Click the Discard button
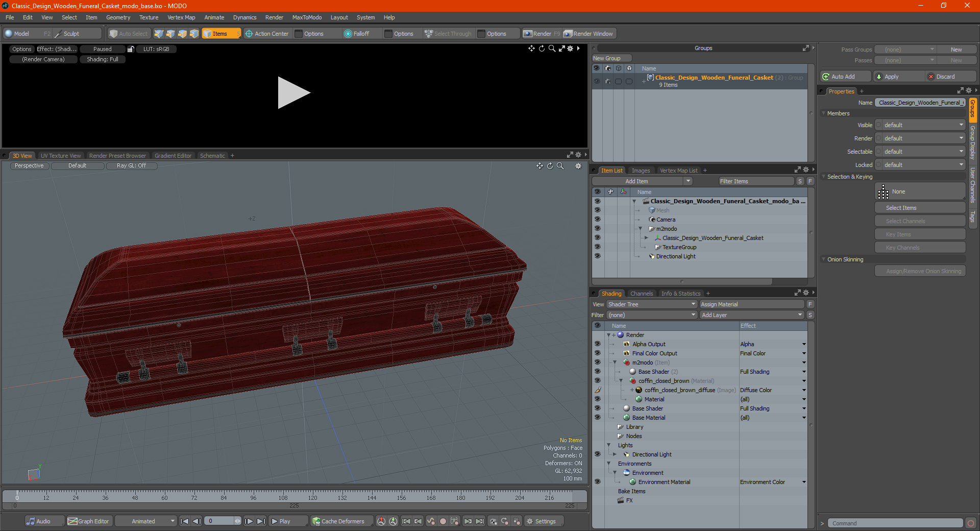 [951, 77]
